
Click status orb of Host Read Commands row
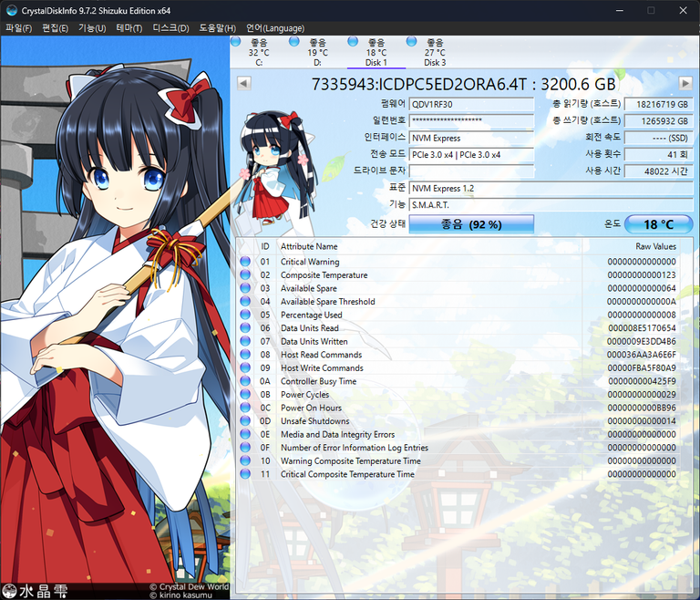[245, 355]
